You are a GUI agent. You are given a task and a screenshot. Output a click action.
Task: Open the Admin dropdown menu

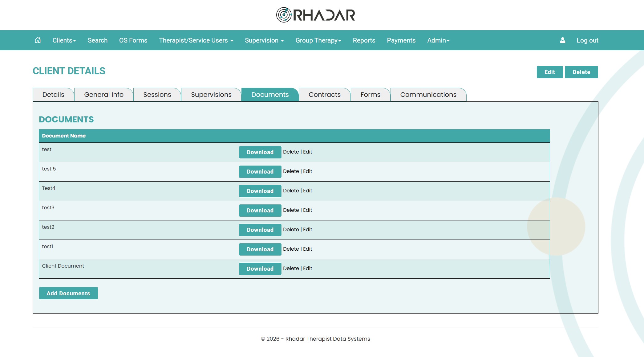[x=438, y=40]
